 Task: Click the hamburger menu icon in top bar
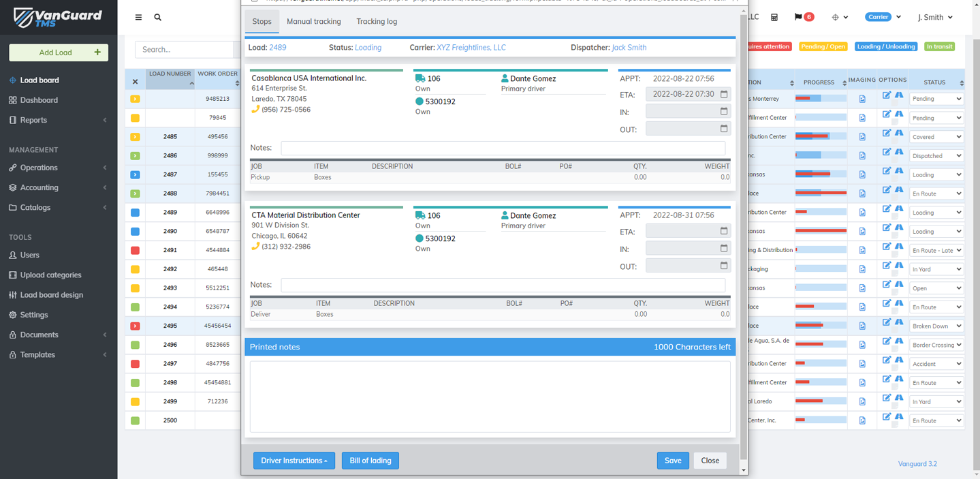(x=138, y=17)
